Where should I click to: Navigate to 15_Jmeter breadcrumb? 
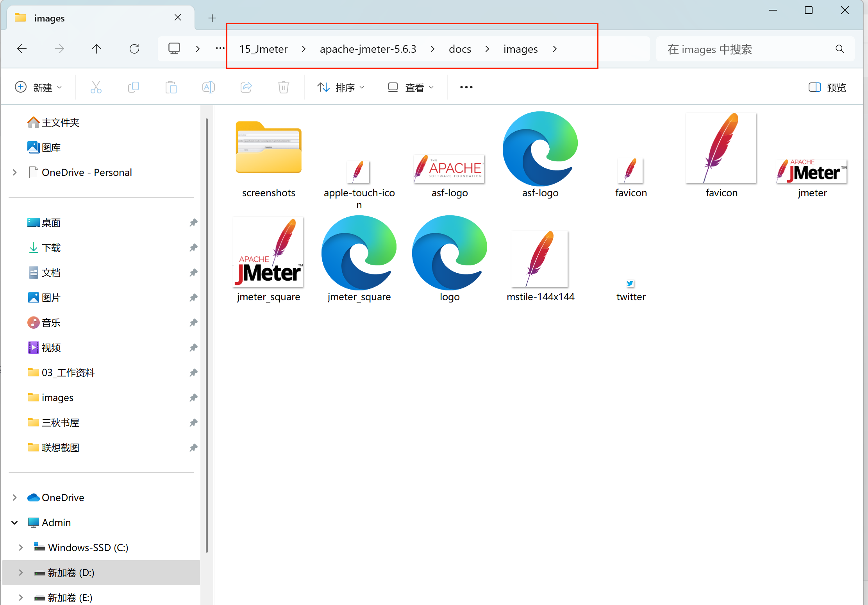pyautogui.click(x=263, y=49)
